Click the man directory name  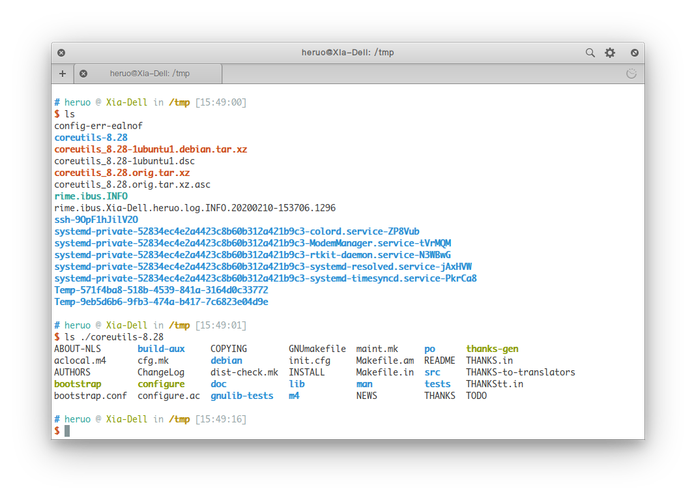[364, 384]
